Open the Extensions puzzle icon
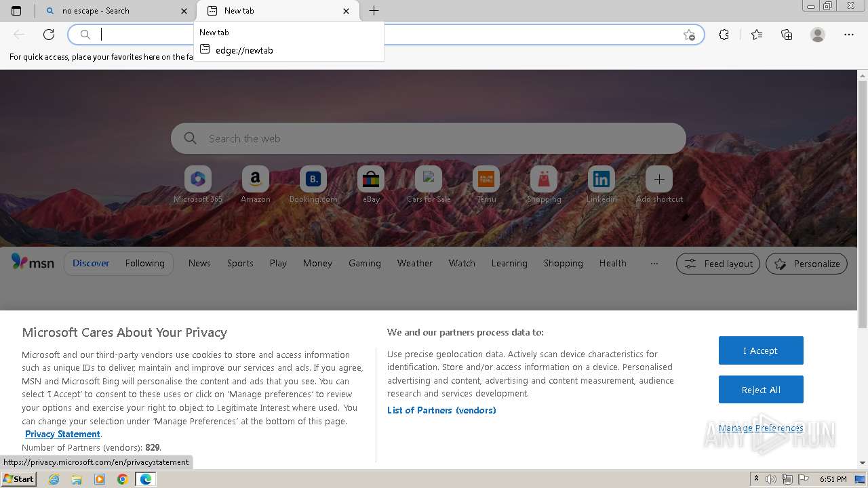The image size is (868, 488). click(724, 35)
